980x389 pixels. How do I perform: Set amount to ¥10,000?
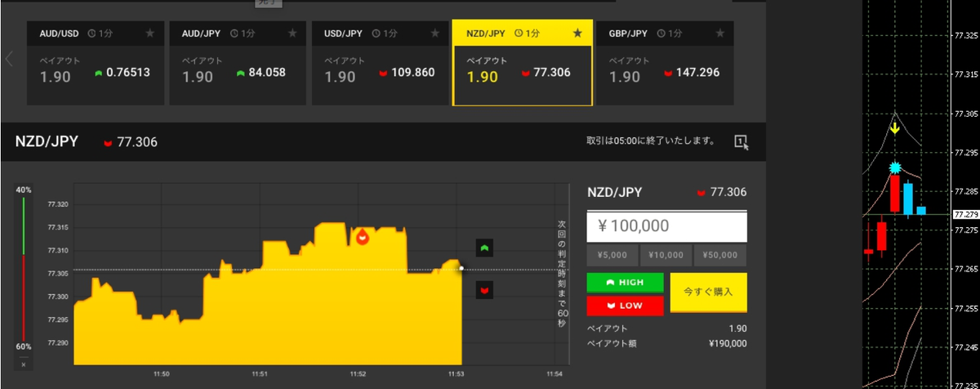(666, 255)
